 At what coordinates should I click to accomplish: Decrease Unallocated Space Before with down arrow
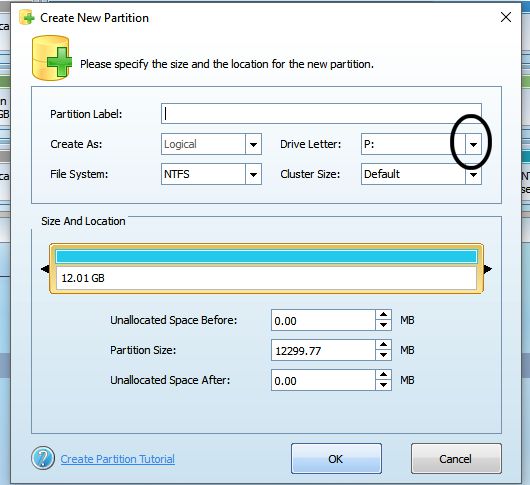click(x=383, y=325)
